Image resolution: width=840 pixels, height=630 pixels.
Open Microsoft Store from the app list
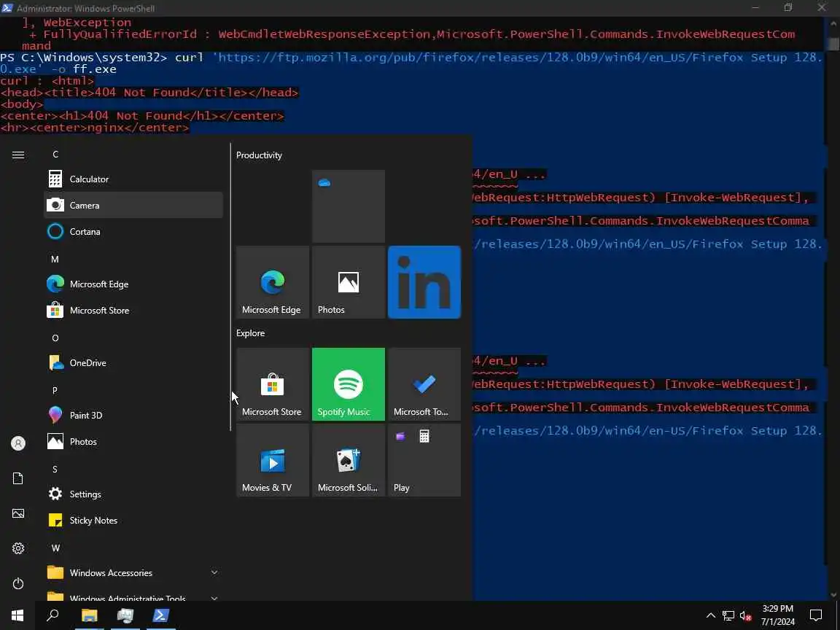pyautogui.click(x=133, y=310)
